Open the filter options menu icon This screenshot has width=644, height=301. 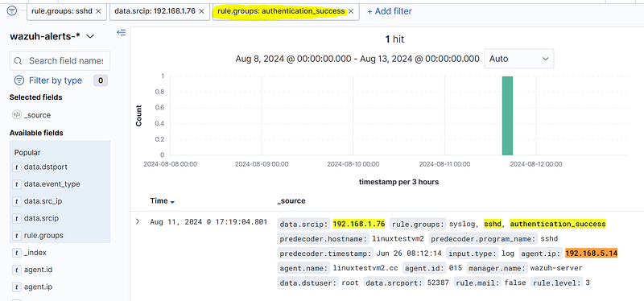point(12,11)
